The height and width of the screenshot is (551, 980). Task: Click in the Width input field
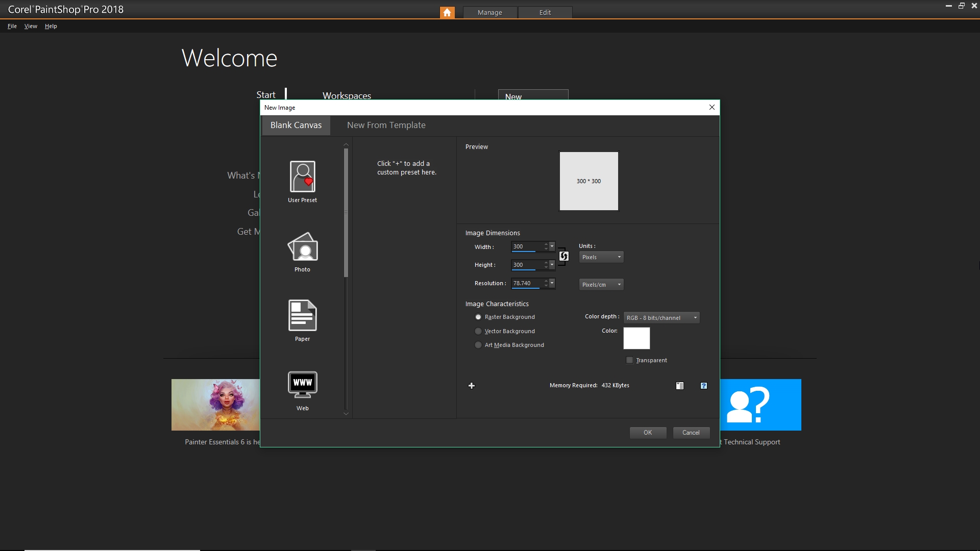(x=527, y=246)
